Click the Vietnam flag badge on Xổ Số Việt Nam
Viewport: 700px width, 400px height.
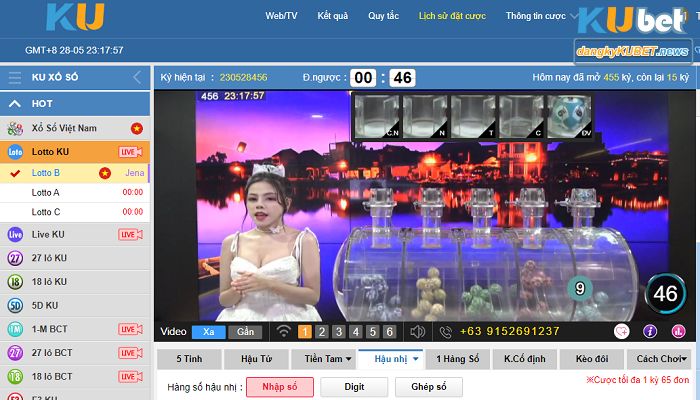click(137, 129)
